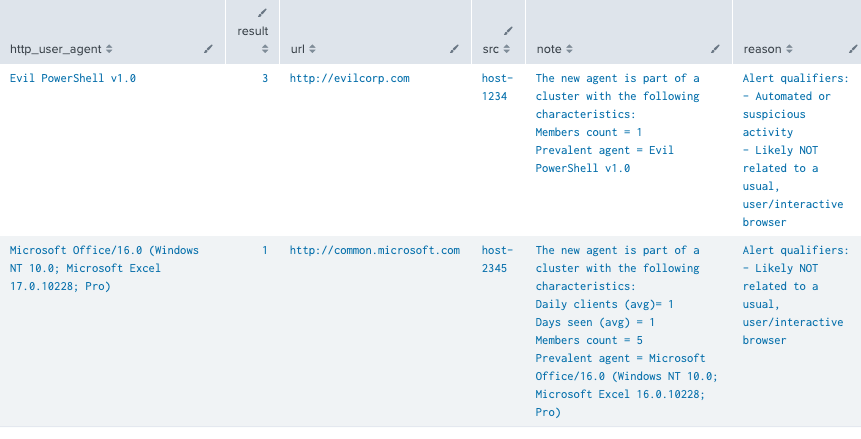Click the http://common.microsoft.com url
This screenshot has width=861, height=439.
(374, 251)
